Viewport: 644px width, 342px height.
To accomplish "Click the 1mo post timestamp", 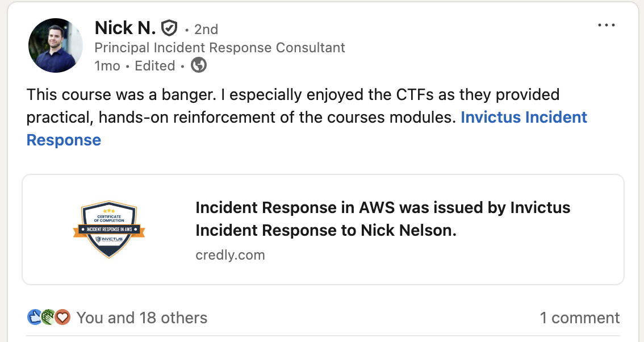I will pos(107,66).
